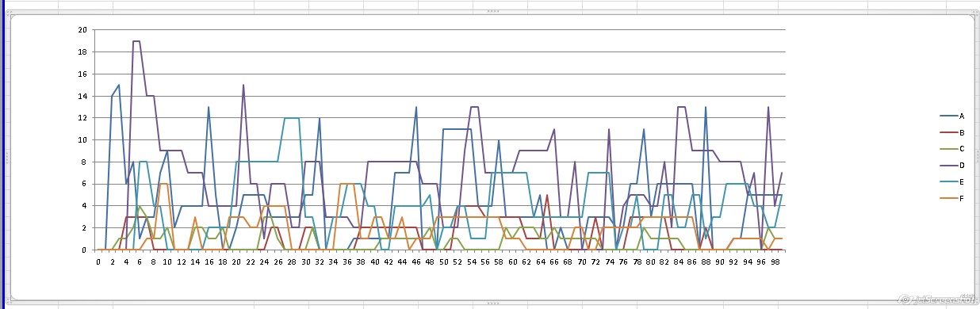Viewport: 980px width, 309px height.
Task: Click the blue series peak at 15
Action: pos(119,85)
